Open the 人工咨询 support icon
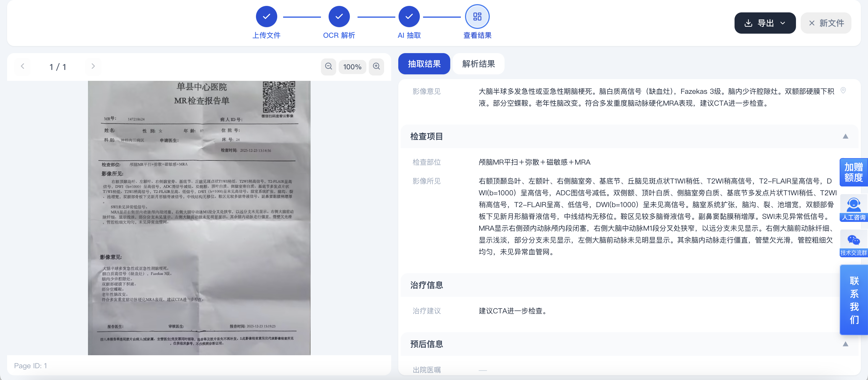 point(854,208)
